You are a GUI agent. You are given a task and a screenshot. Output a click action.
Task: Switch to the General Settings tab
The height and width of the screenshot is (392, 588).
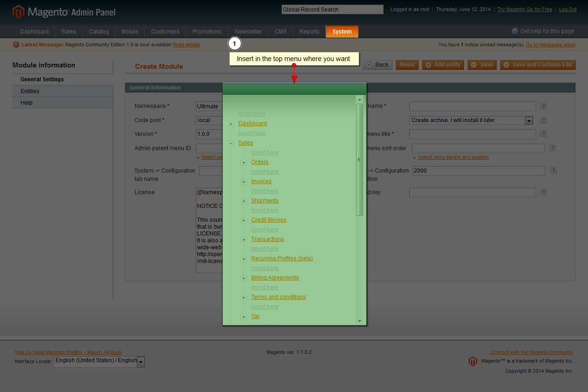[x=62, y=79]
